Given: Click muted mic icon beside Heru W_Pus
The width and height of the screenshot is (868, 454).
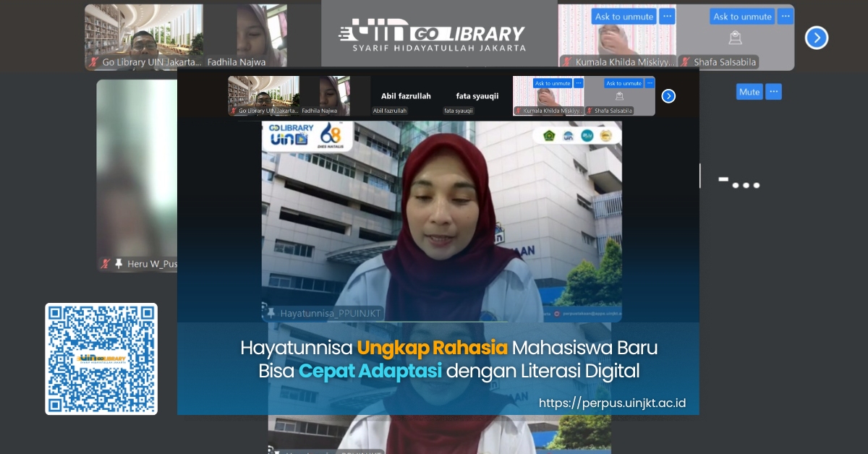Looking at the screenshot, I should (106, 264).
